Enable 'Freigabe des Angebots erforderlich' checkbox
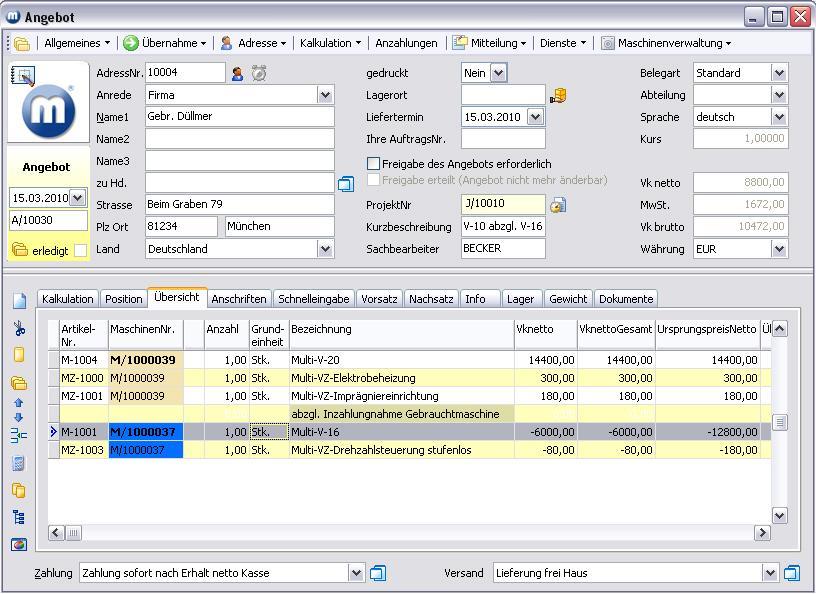The height and width of the screenshot is (594, 816). tap(374, 163)
